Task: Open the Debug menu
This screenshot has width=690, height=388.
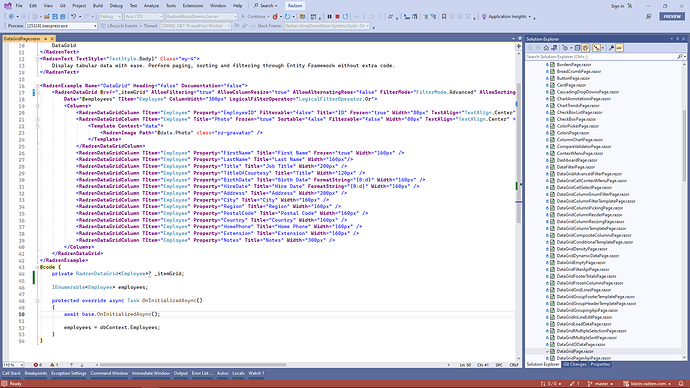Action: pyautogui.click(x=116, y=6)
